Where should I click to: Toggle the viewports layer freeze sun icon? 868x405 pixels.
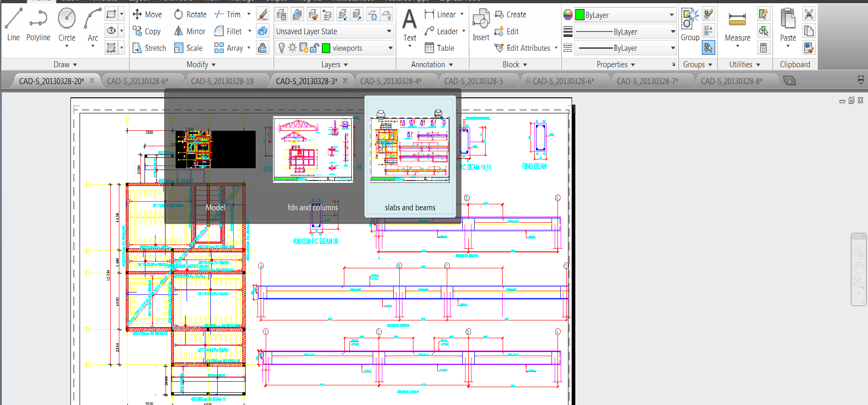(292, 48)
